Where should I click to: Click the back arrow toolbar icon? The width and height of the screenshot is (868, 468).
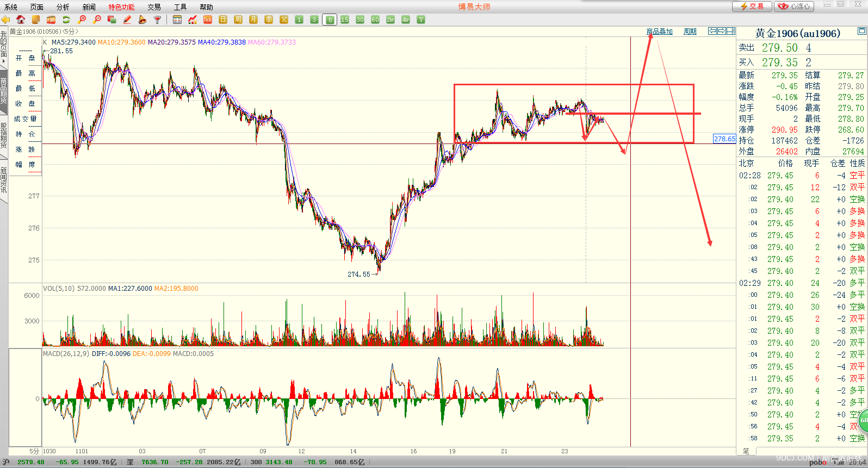pos(6,20)
